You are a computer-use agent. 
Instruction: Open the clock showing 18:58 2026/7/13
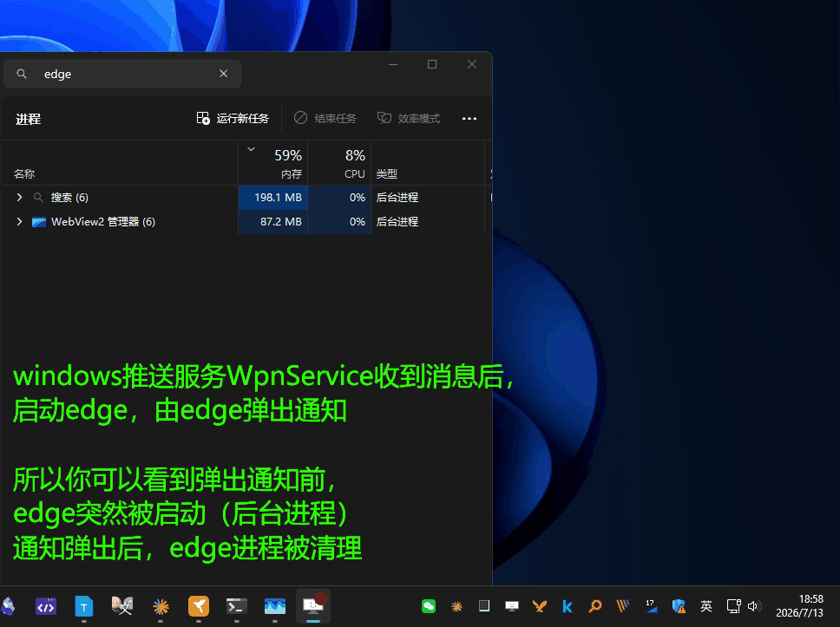coord(800,606)
